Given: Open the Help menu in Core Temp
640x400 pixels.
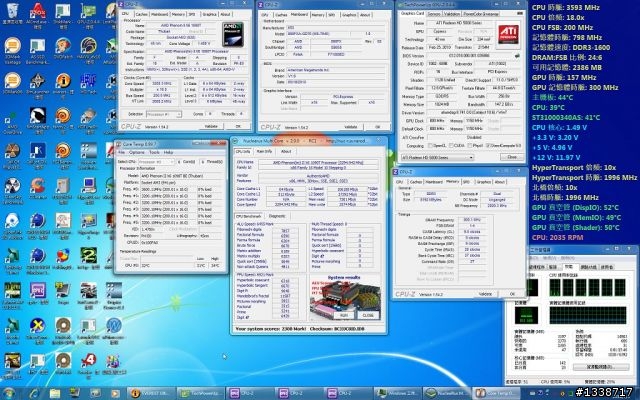Looking at the screenshot, I should [x=169, y=152].
